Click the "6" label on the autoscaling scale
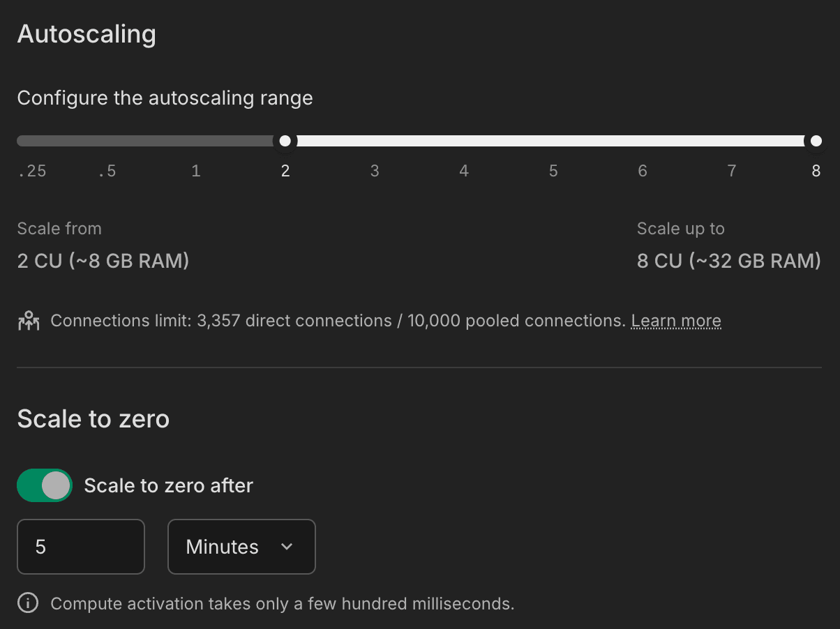Image resolution: width=840 pixels, height=629 pixels. point(642,170)
